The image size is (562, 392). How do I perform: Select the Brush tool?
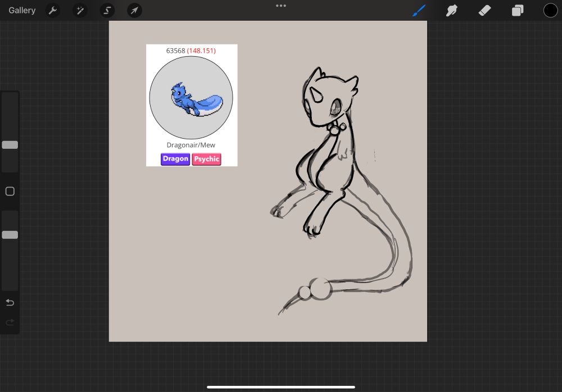(419, 11)
